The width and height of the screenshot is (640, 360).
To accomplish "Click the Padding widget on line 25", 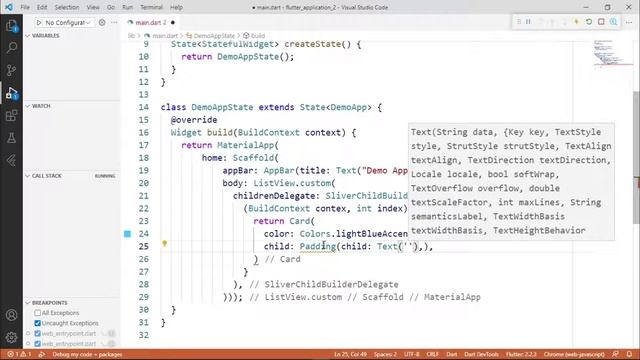I will (x=318, y=247).
